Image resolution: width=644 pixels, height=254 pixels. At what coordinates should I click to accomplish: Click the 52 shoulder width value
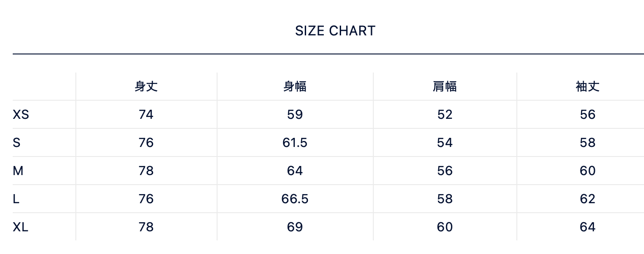click(445, 115)
